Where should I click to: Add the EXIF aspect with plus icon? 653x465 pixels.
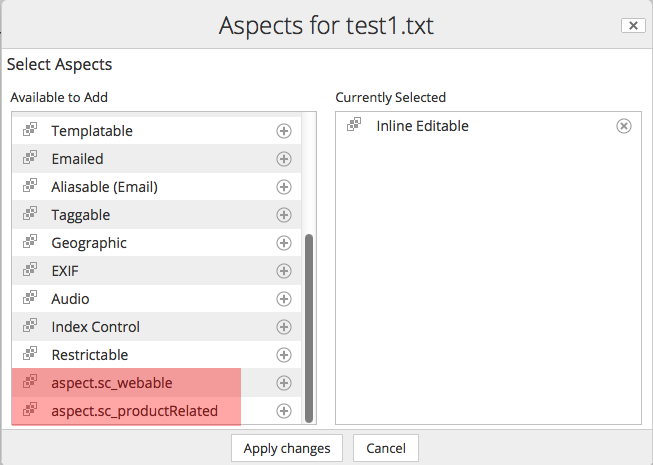(x=284, y=271)
